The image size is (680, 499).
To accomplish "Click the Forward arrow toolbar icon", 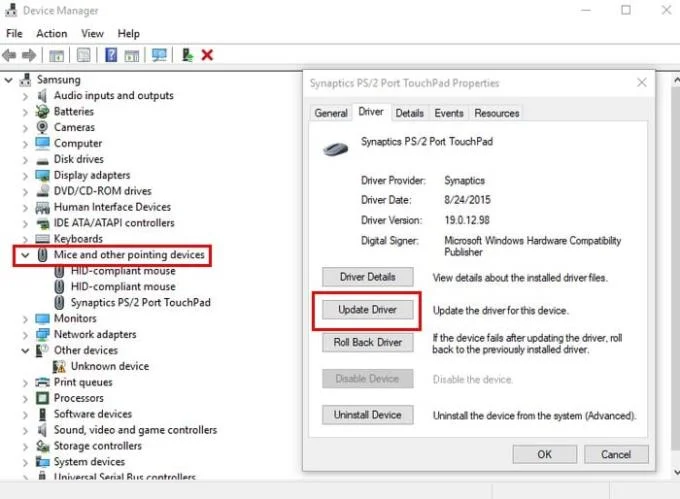I will point(29,55).
